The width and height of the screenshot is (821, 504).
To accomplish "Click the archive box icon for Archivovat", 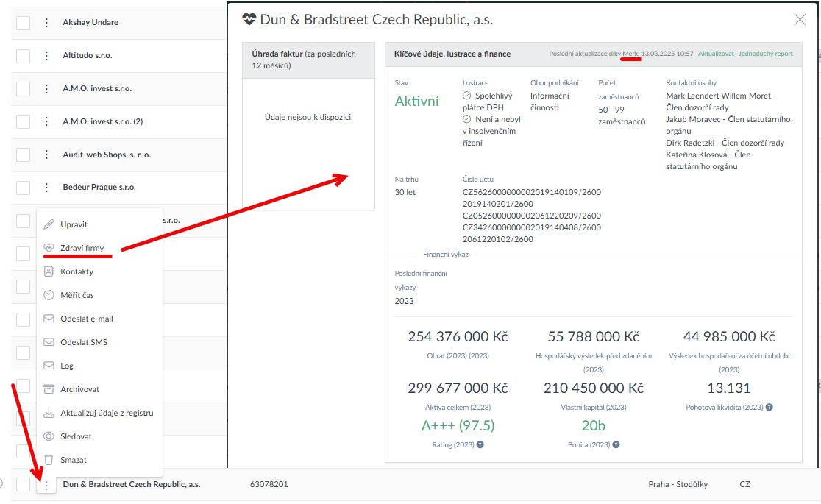I will pyautogui.click(x=49, y=389).
